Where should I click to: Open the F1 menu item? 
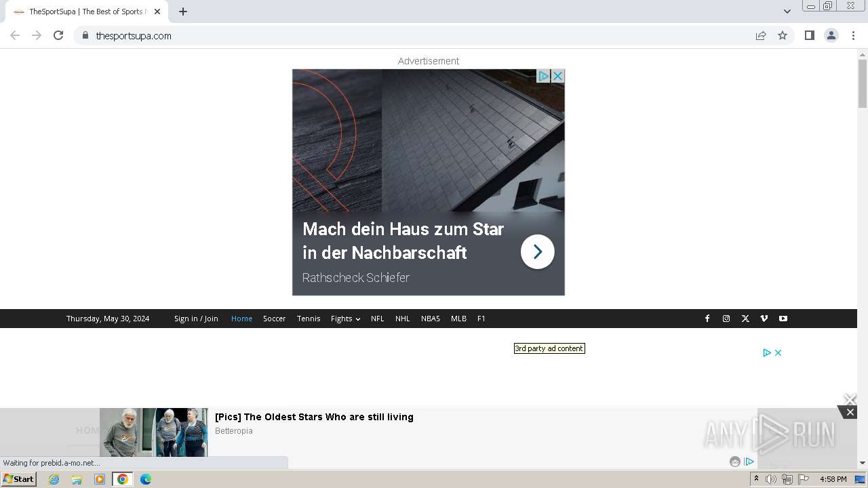[481, 319]
